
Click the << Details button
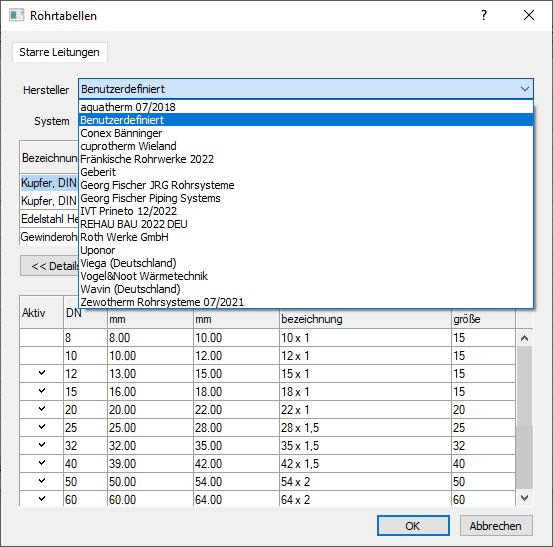(x=49, y=266)
